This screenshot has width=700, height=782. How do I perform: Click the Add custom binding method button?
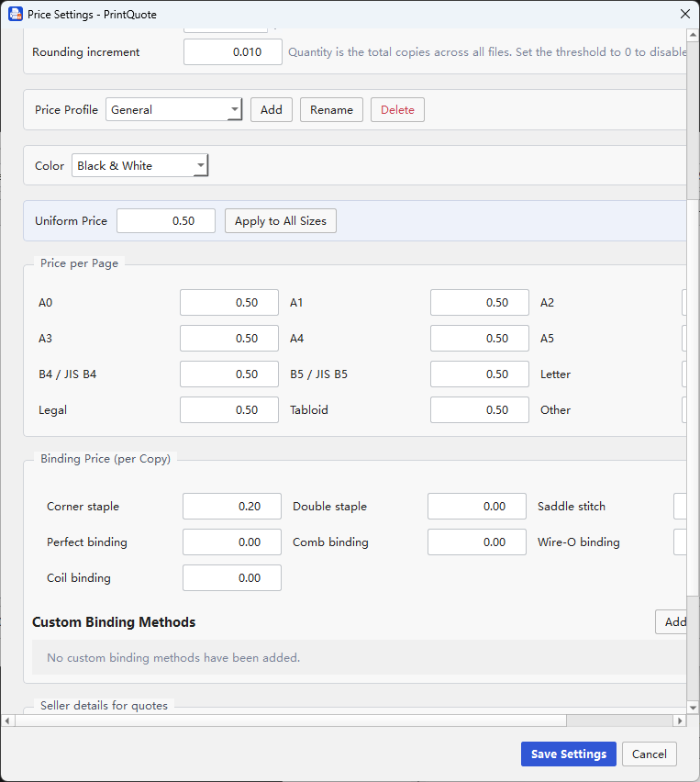671,622
